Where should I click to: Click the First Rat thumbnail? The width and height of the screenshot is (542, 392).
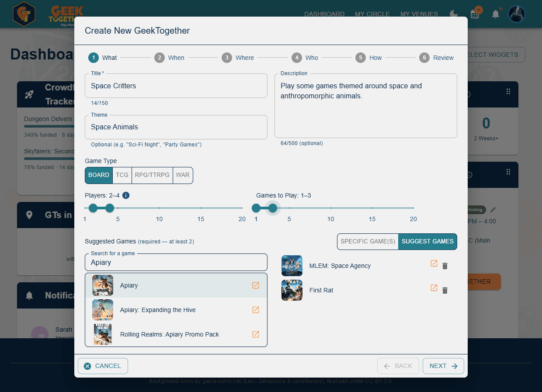pyautogui.click(x=292, y=290)
